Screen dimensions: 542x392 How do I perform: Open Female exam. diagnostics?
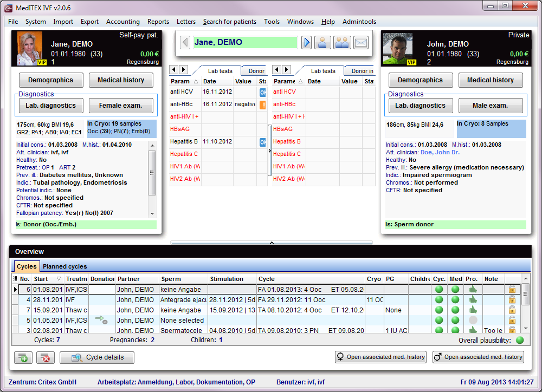(121, 106)
